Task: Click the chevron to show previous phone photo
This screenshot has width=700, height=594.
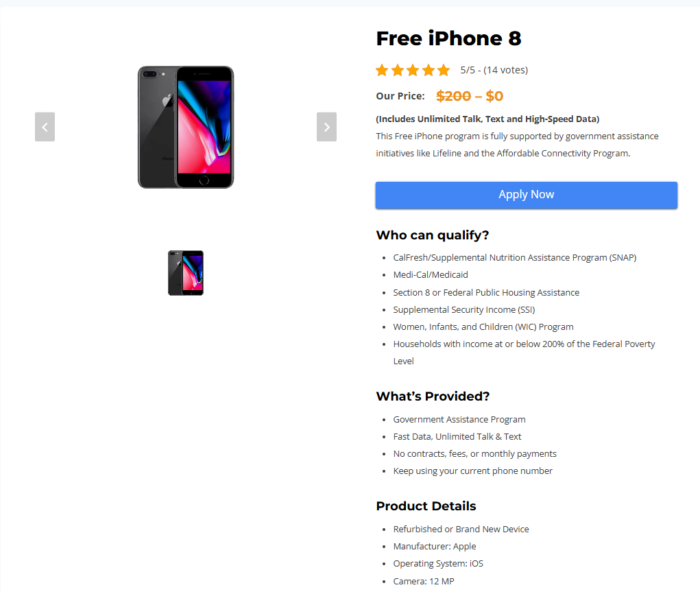Action: pyautogui.click(x=45, y=127)
